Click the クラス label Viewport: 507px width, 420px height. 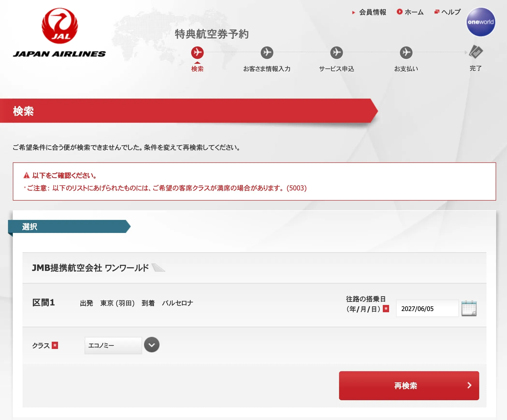tap(41, 346)
